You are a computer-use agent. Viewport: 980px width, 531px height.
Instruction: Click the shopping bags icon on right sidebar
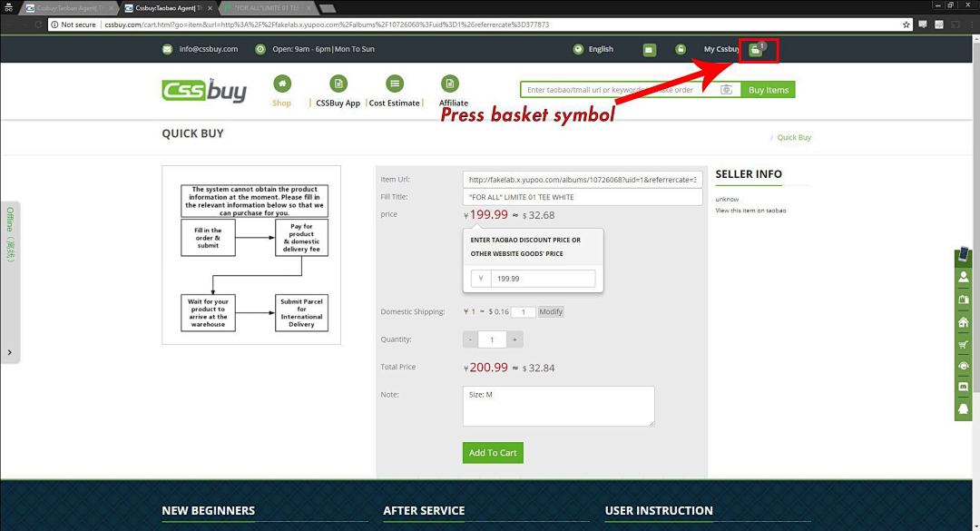click(963, 299)
